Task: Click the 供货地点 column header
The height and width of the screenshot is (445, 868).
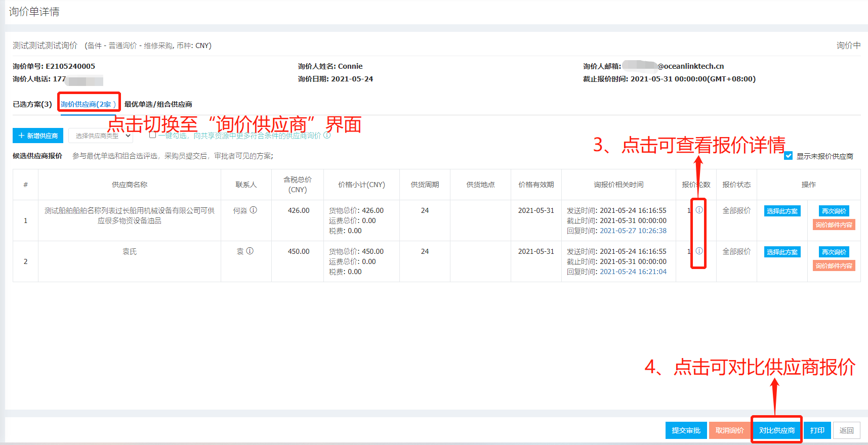Action: [480, 185]
